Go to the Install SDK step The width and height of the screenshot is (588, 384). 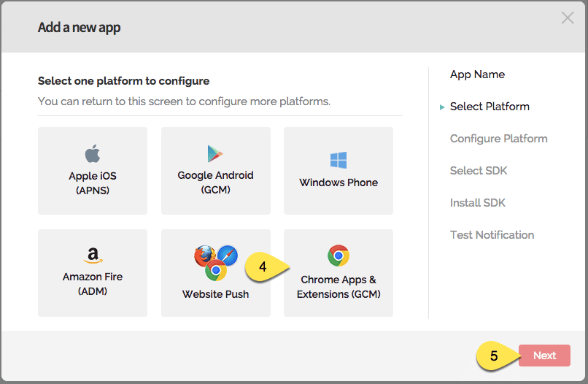point(478,203)
